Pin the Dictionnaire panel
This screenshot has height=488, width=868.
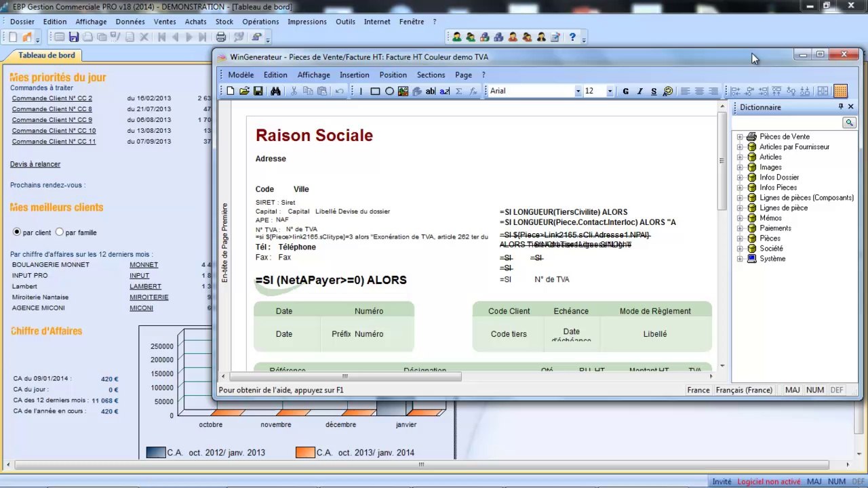[841, 107]
